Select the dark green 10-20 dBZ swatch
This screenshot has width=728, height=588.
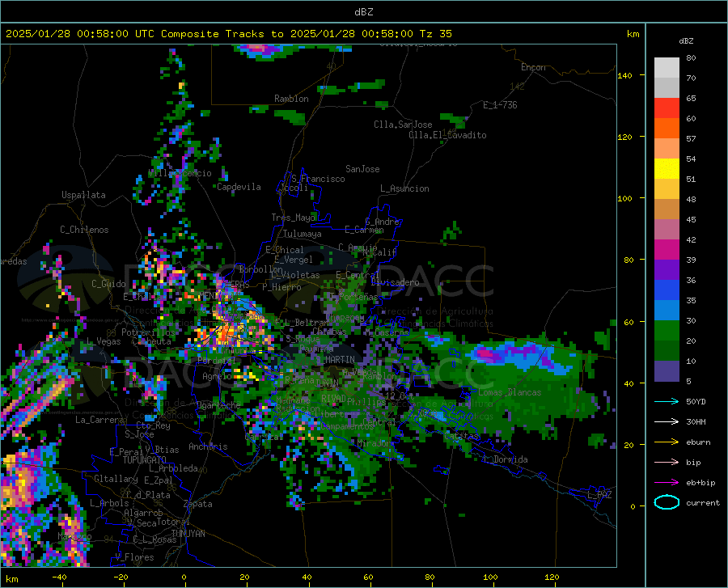(x=667, y=351)
